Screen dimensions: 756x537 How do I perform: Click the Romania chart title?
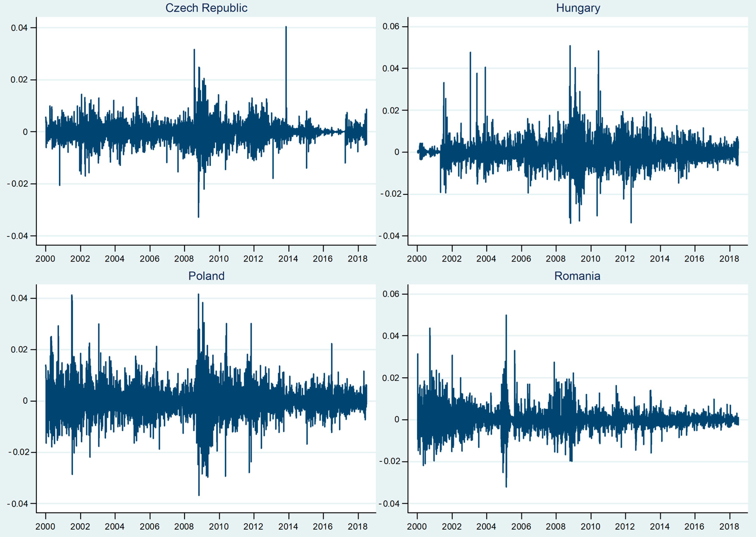coord(577,276)
